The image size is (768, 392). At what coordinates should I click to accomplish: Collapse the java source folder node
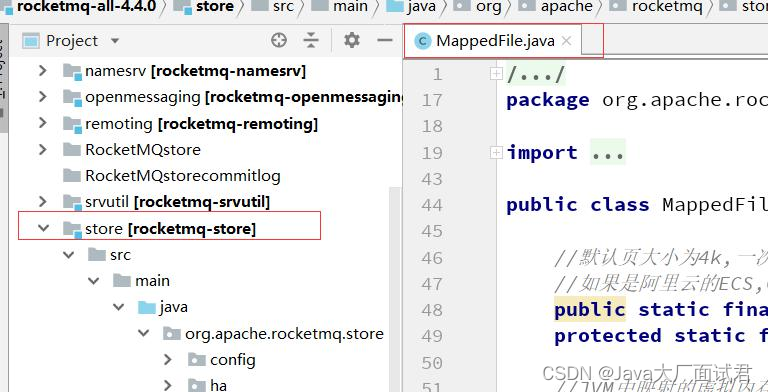click(x=118, y=307)
